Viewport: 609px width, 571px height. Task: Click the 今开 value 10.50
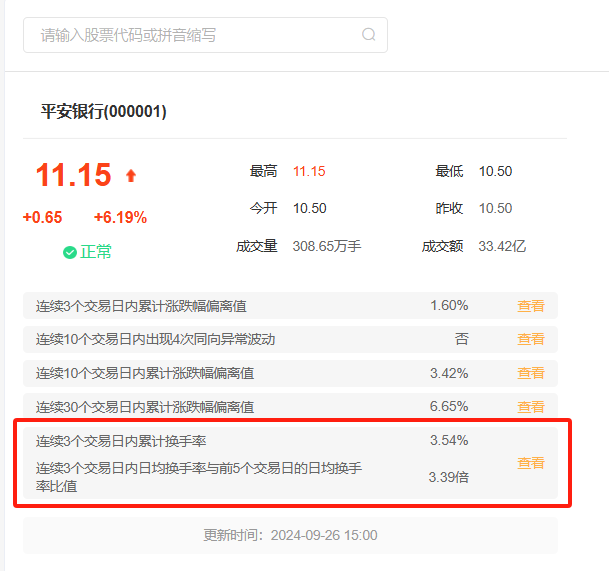click(310, 208)
